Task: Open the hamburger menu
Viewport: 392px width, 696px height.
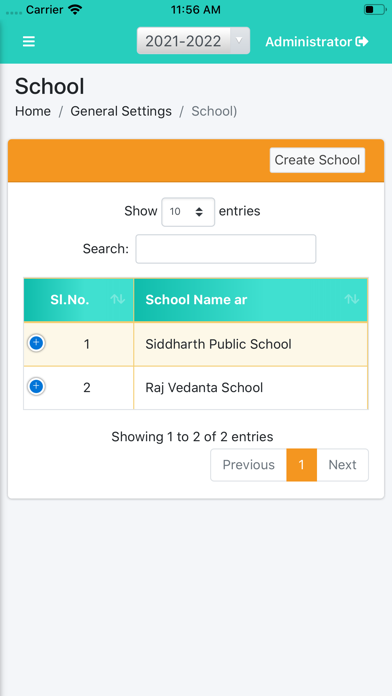Action: coord(29,42)
